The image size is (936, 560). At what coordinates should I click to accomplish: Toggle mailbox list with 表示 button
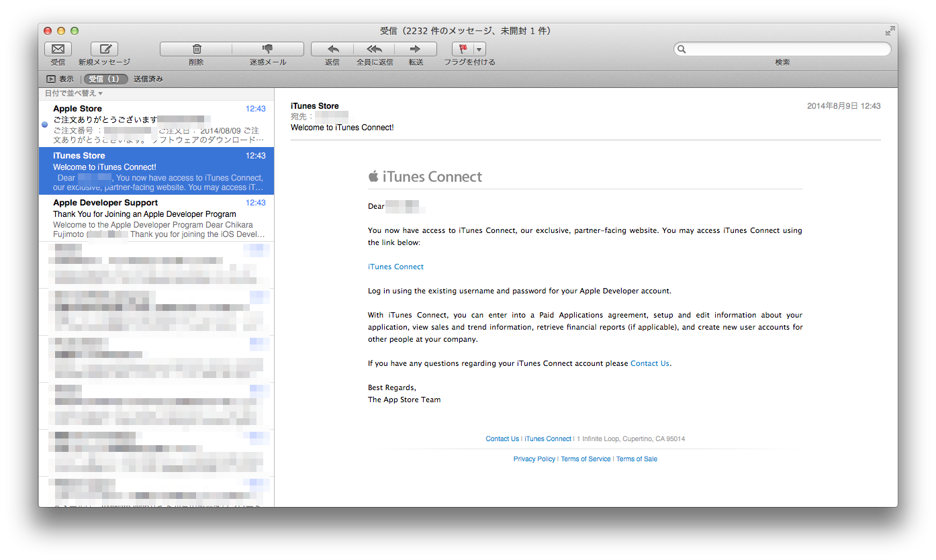(60, 79)
